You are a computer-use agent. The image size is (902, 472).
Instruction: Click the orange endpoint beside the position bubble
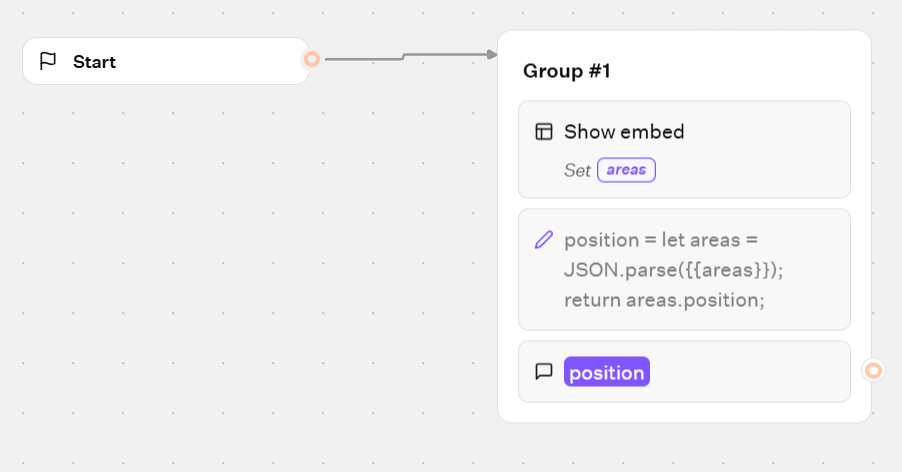click(873, 371)
